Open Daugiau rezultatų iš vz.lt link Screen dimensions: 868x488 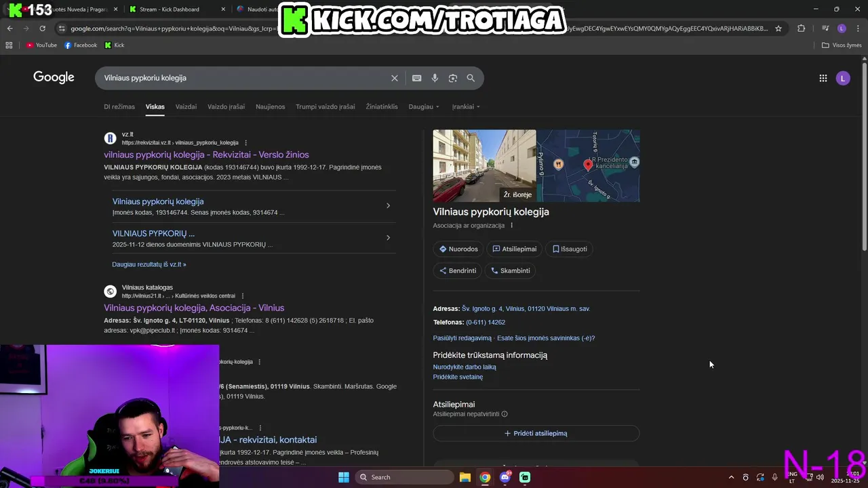149,264
